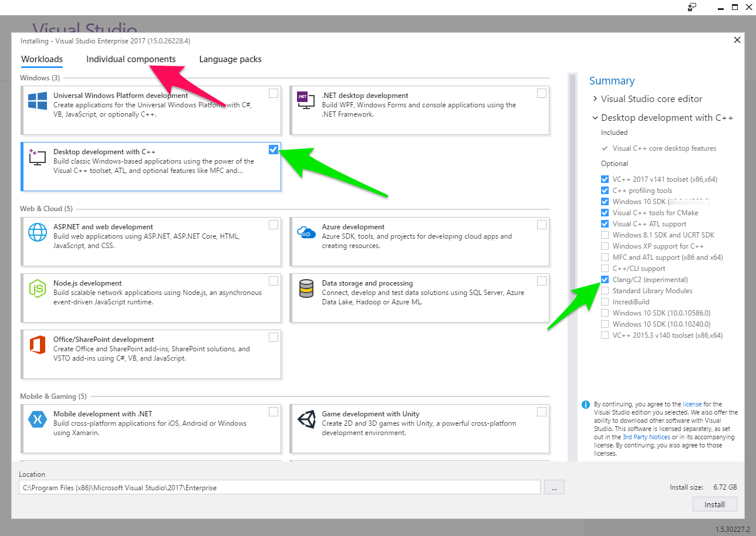This screenshot has height=536, width=756.
Task: Uncheck Desktop development with C++ workload
Action: (x=274, y=150)
